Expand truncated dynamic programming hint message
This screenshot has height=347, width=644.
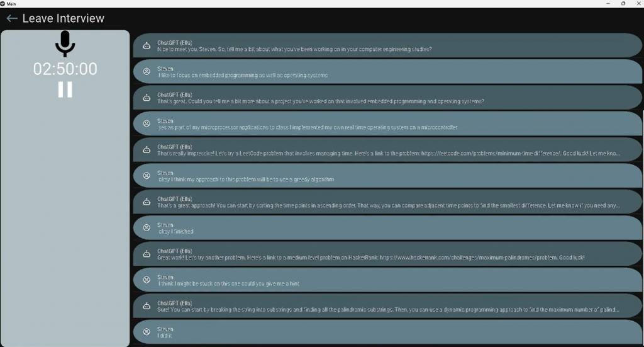(387, 306)
